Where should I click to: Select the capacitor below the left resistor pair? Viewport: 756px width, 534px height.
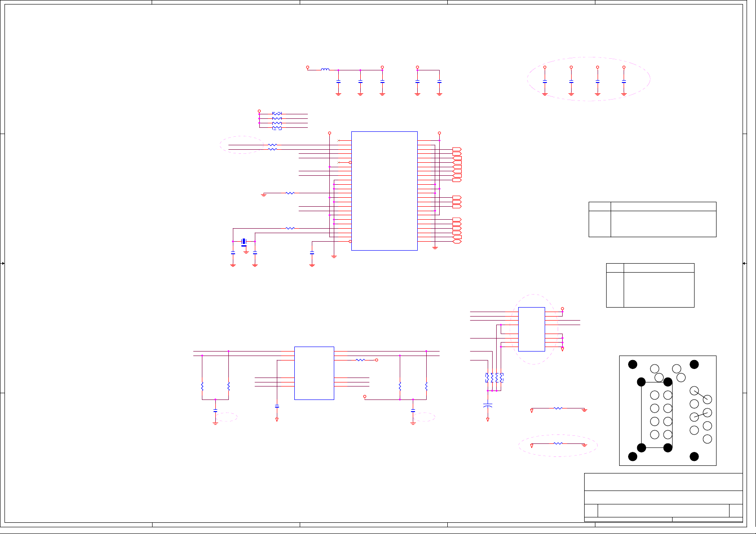pos(215,411)
